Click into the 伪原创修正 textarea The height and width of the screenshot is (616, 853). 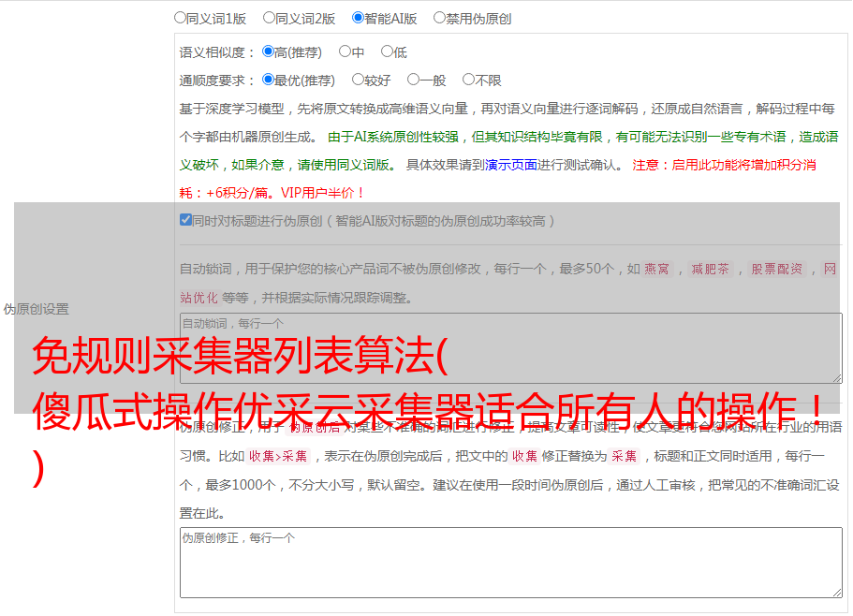click(511, 563)
